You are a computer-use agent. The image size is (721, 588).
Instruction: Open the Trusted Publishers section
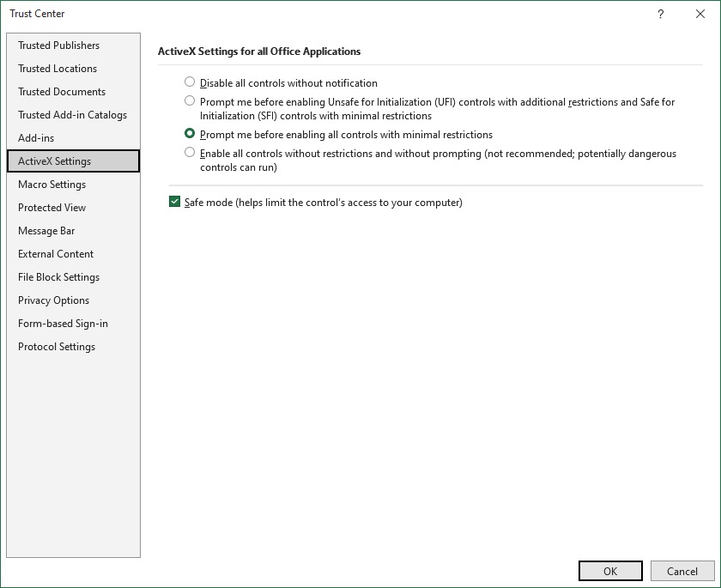58,45
